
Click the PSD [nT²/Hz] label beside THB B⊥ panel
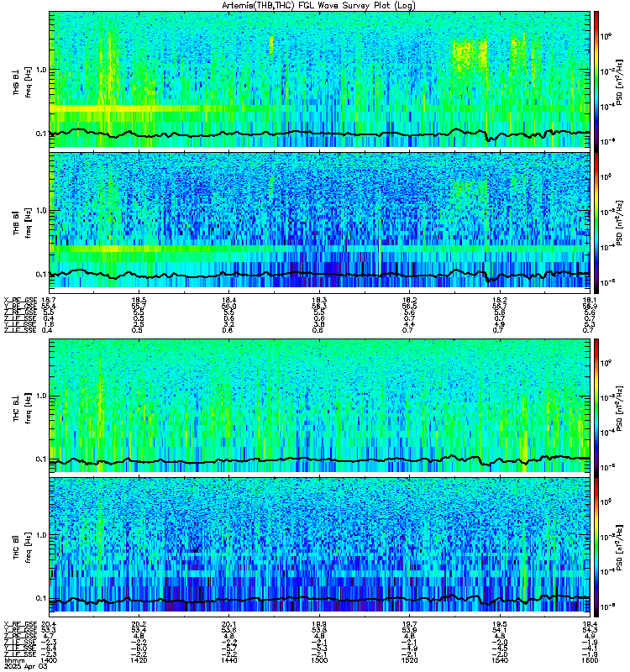[x=619, y=82]
